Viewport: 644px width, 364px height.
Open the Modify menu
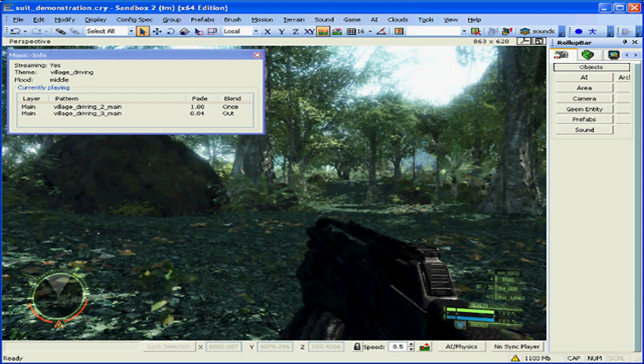point(64,20)
